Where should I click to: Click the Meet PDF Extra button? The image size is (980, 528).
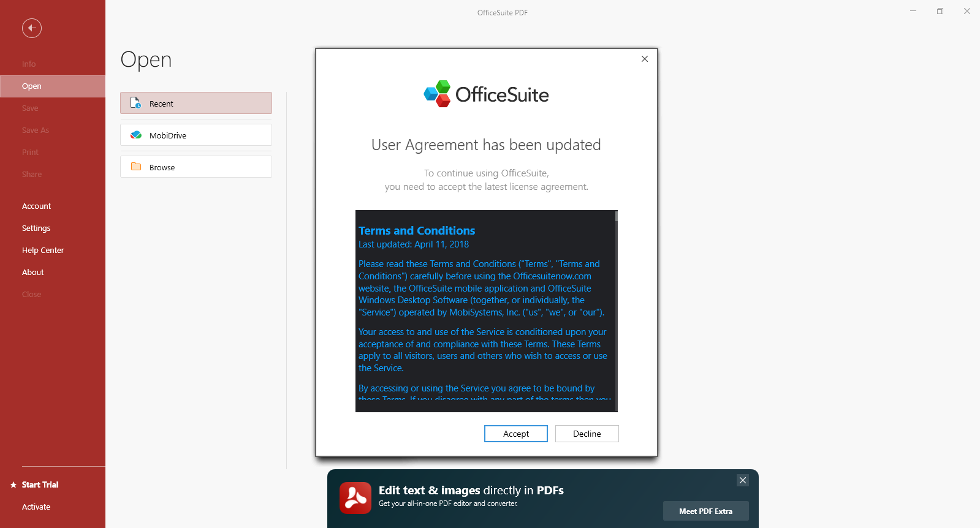pos(706,511)
